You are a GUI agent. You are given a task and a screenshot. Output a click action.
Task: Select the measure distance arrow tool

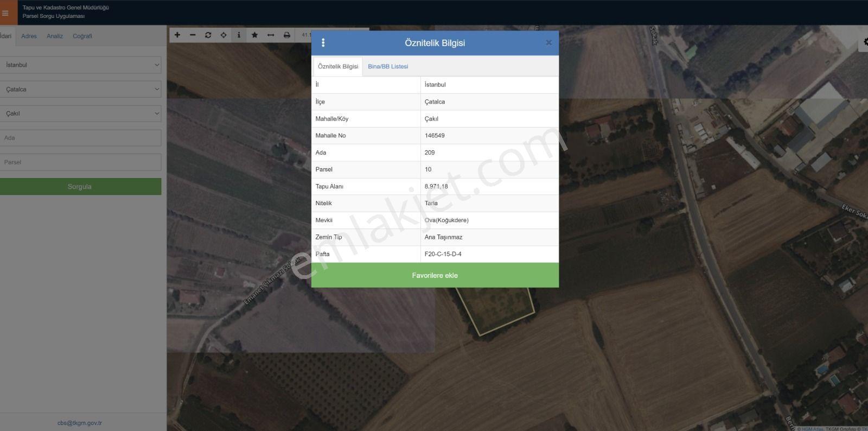271,35
